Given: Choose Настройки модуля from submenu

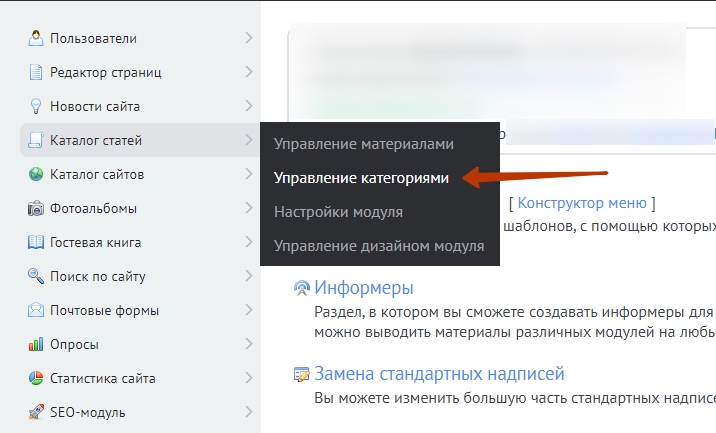Looking at the screenshot, I should click(338, 212).
